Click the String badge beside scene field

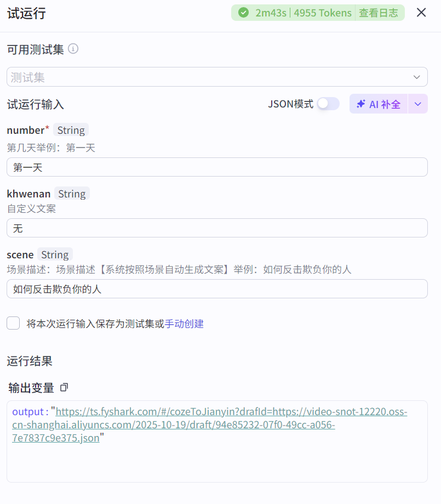(x=55, y=254)
